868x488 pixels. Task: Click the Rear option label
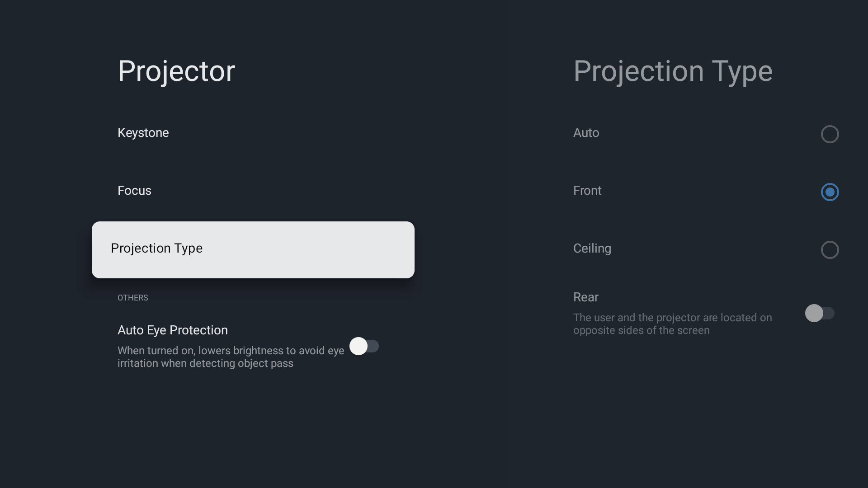click(585, 297)
